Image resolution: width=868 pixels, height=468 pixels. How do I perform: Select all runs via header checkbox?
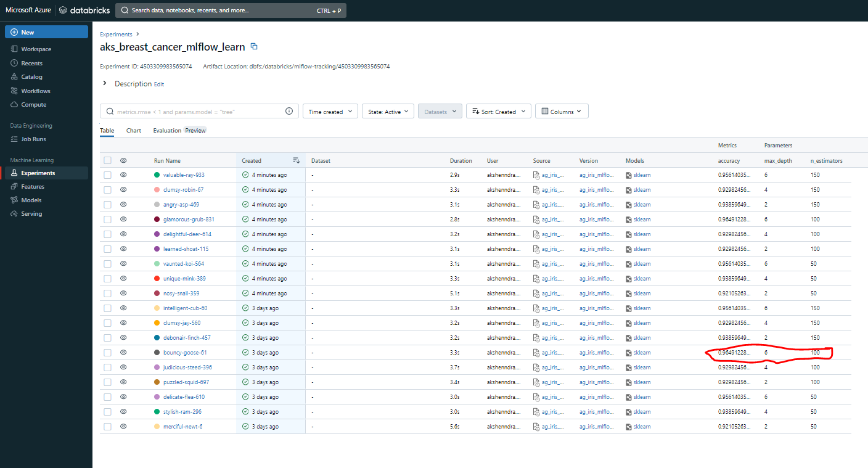point(108,160)
